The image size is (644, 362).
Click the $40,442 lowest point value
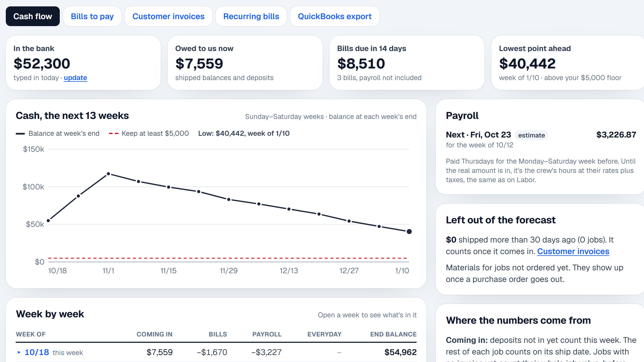click(x=527, y=64)
